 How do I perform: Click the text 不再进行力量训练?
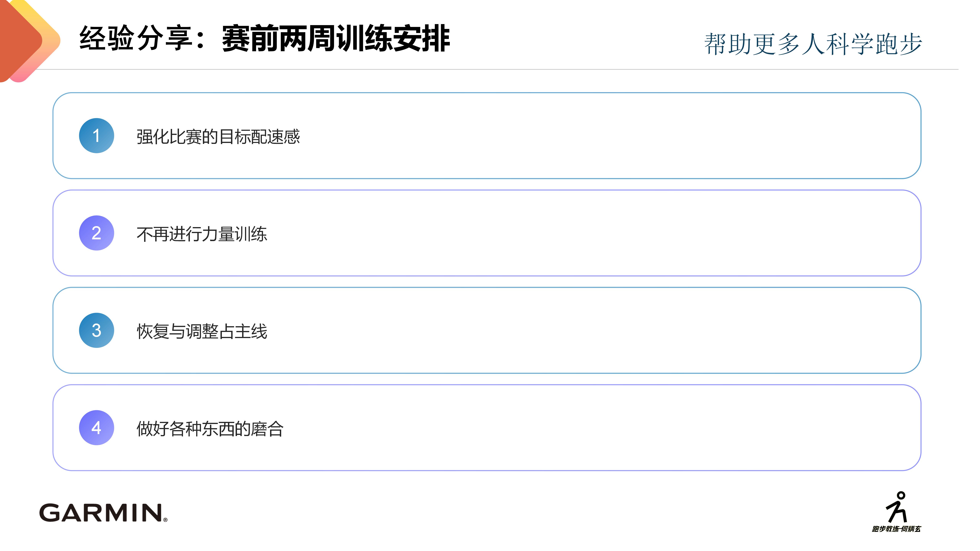202,234
